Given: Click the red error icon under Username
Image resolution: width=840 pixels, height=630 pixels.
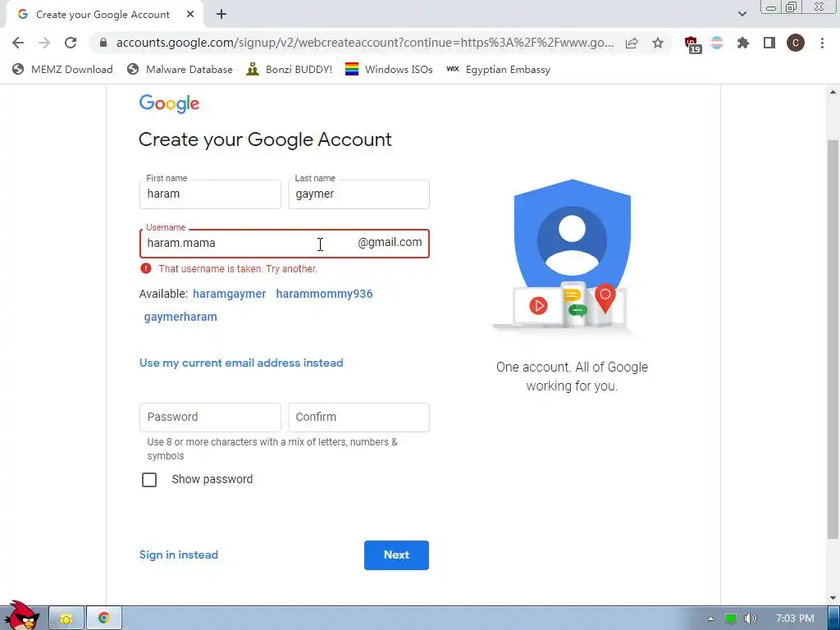Looking at the screenshot, I should click(146, 268).
